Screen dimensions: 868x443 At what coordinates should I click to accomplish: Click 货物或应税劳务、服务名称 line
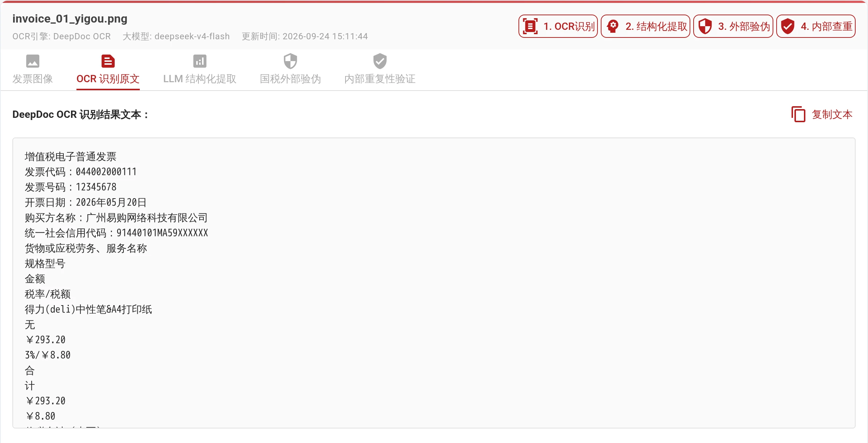pyautogui.click(x=86, y=248)
